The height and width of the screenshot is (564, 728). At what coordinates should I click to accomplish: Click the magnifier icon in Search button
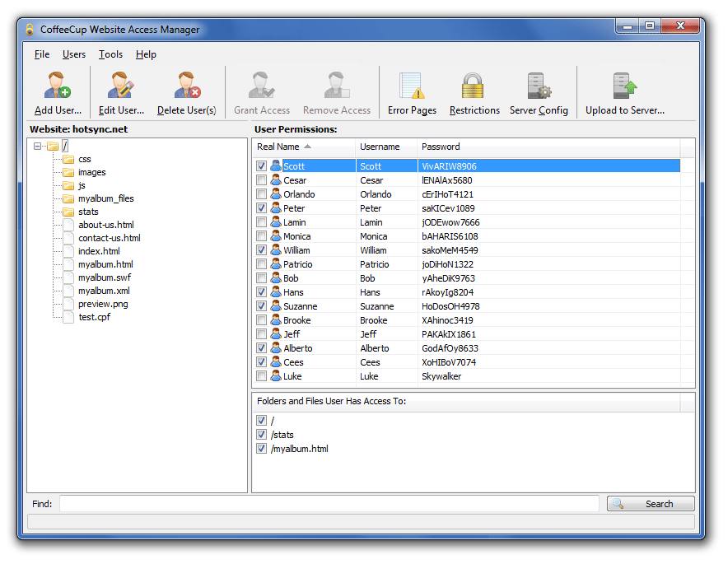click(x=618, y=504)
